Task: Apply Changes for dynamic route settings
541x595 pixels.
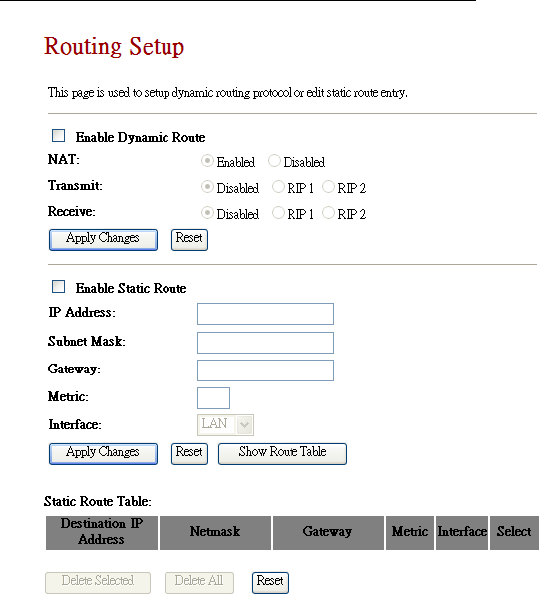Action: click(103, 240)
